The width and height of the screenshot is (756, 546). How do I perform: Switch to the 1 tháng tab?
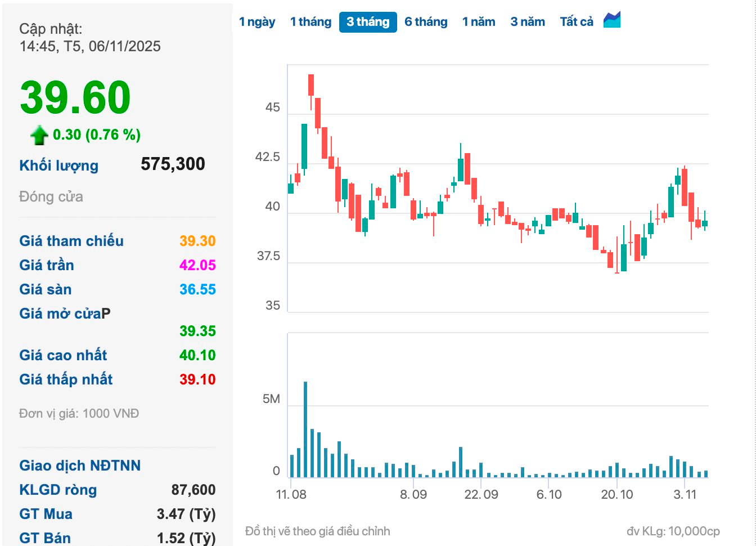(310, 22)
